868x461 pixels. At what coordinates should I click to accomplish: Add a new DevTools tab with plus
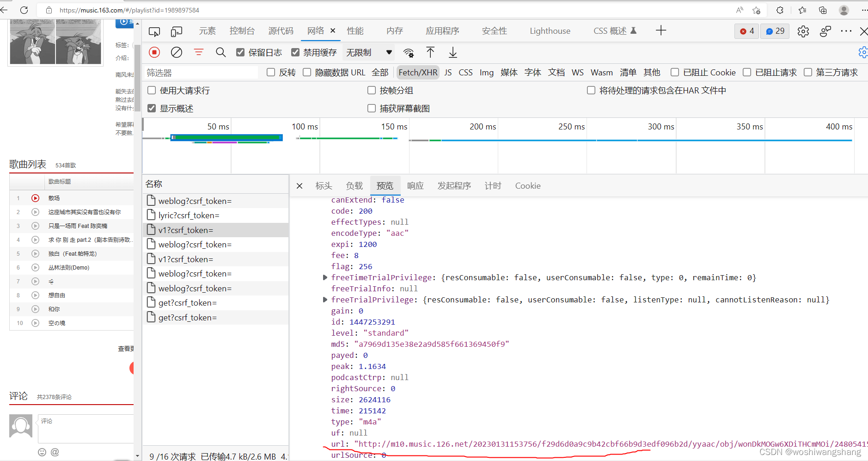661,31
